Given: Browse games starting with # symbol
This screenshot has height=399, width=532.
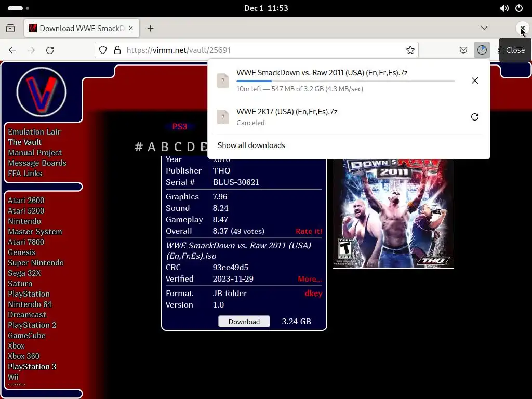Looking at the screenshot, I should tap(138, 147).
